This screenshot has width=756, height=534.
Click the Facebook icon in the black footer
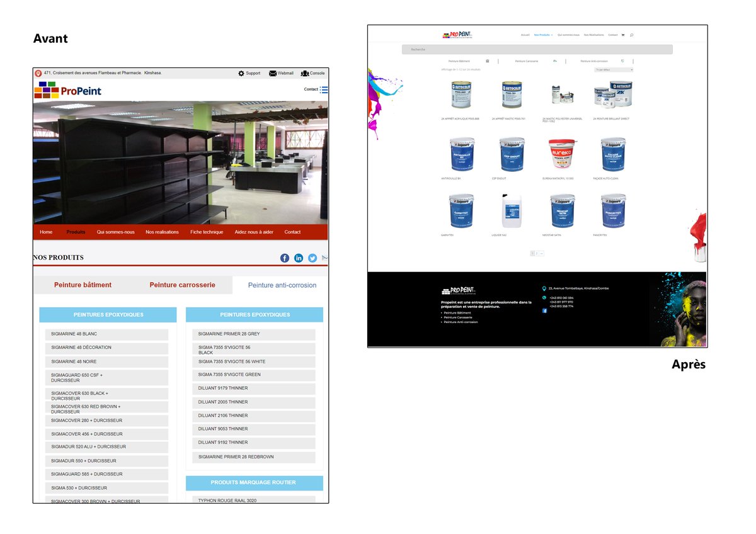tap(544, 310)
